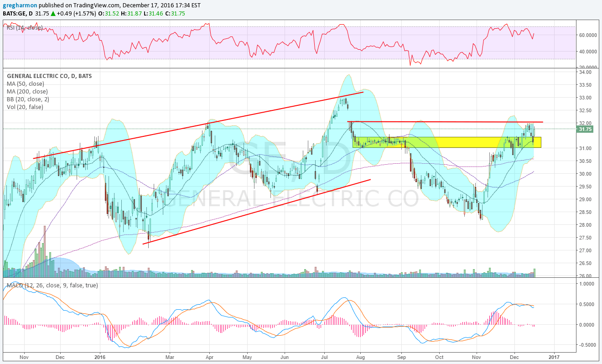Select the MACD (12, 26, close, 9, false, true) label
Screen dimensions: 602x364
pyautogui.click(x=52, y=286)
